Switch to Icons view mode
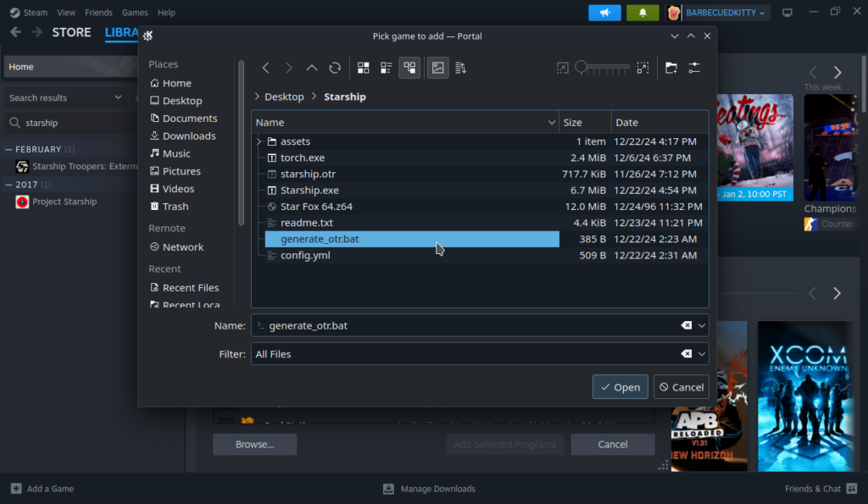The height and width of the screenshot is (504, 868). (x=364, y=68)
